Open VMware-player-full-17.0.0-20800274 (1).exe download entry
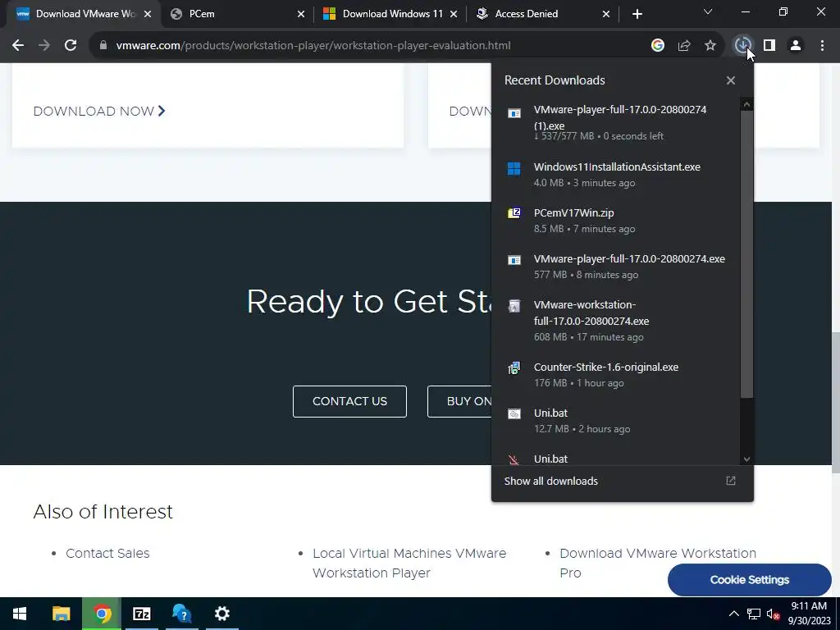 point(616,121)
